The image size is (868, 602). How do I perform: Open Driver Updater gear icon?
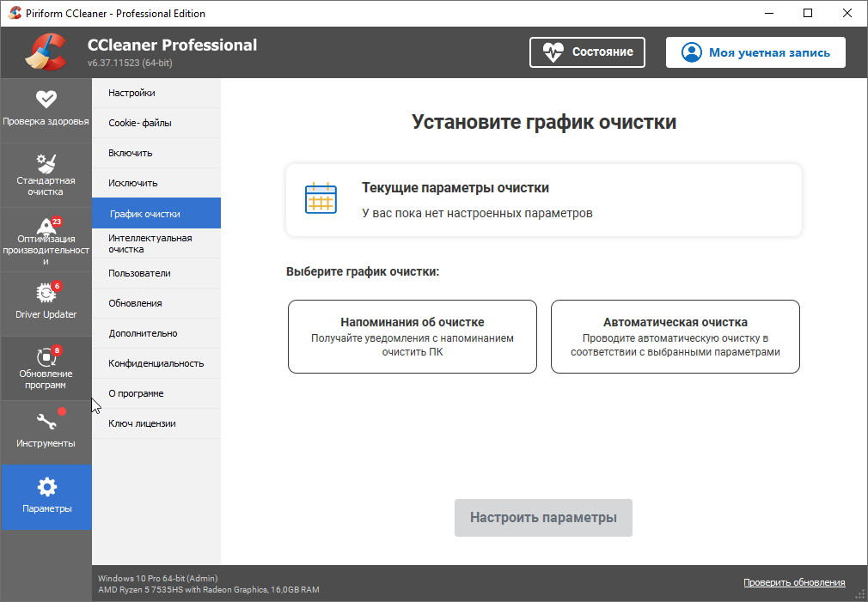47,292
